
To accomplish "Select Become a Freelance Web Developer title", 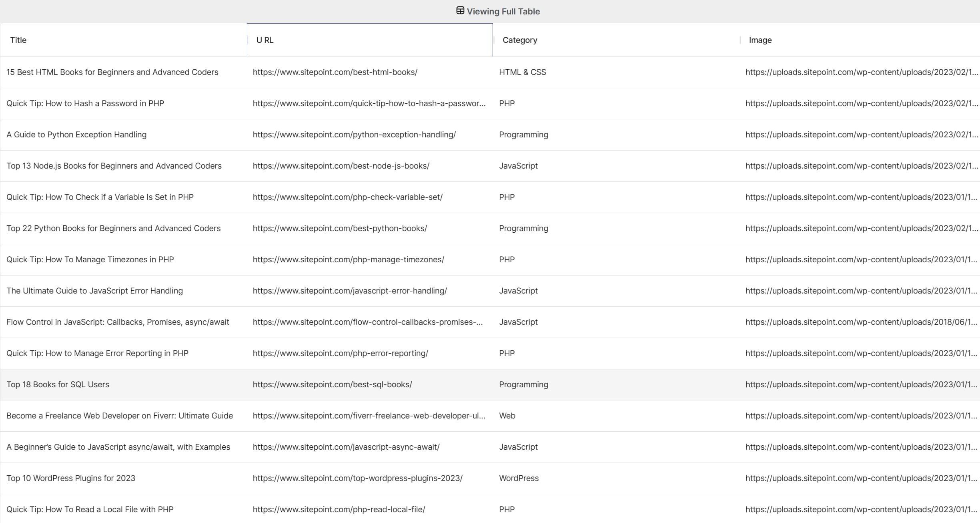I will point(119,416).
